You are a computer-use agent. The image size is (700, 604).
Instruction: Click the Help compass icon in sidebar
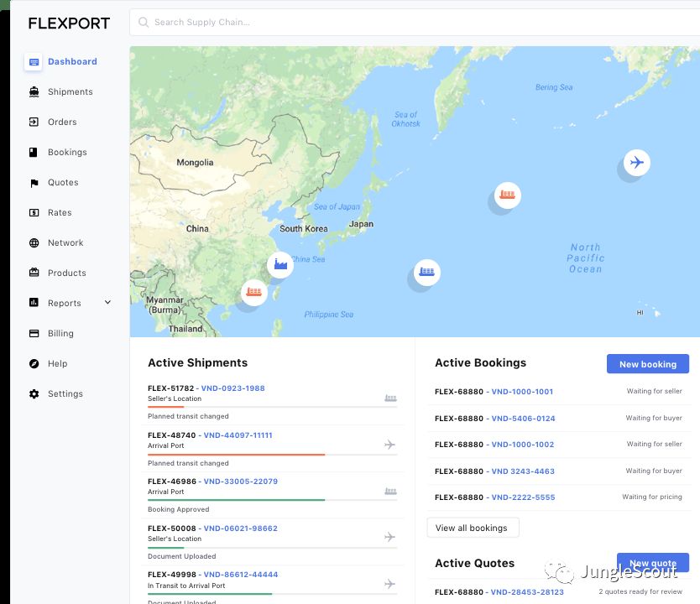pyautogui.click(x=34, y=364)
